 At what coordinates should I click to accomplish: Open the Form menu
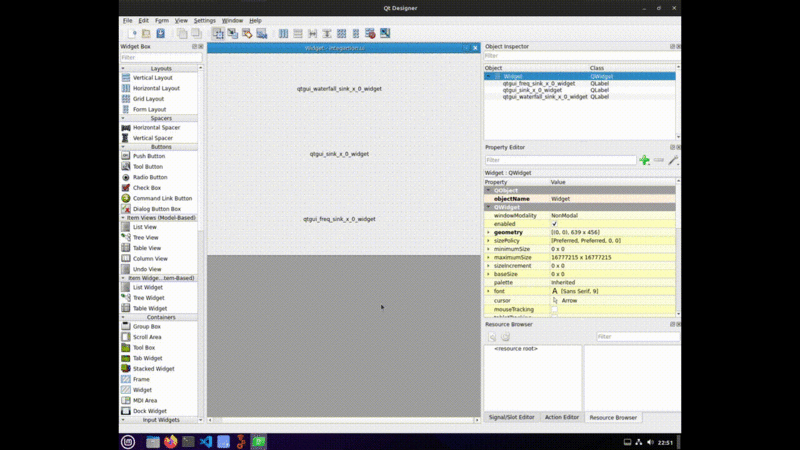[x=162, y=21]
